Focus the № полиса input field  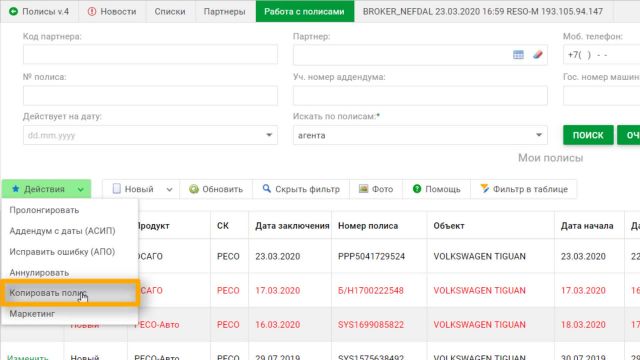click(x=150, y=96)
